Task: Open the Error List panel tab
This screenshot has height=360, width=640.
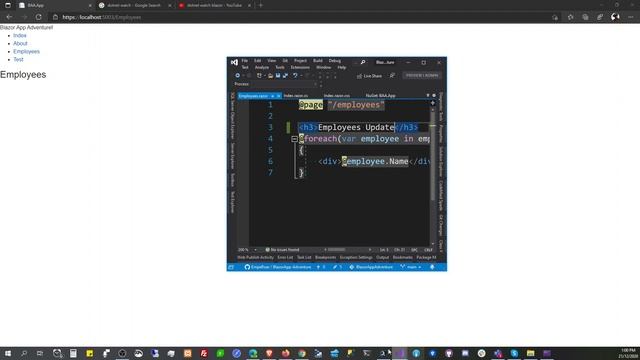Action: 285,258
